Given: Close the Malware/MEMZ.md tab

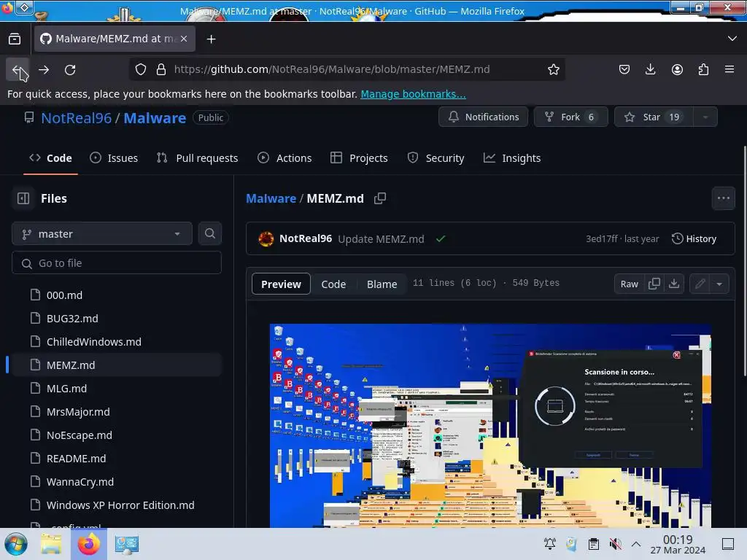Looking at the screenshot, I should 184,39.
